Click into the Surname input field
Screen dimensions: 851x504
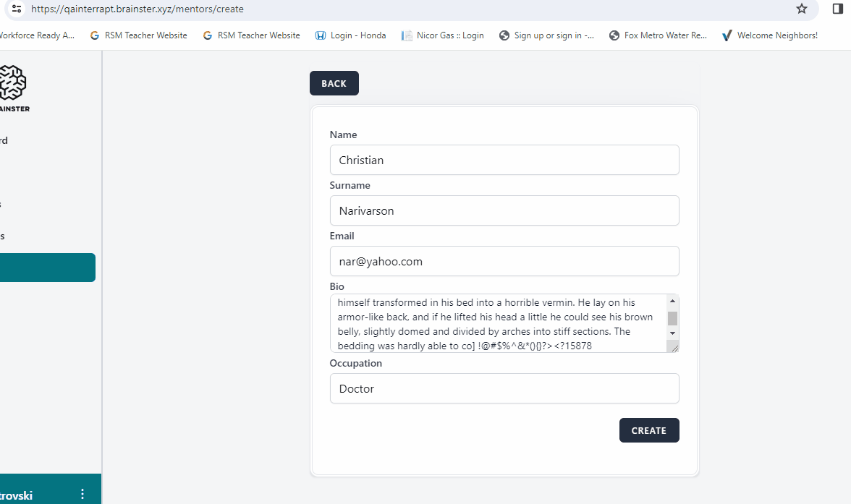point(504,210)
